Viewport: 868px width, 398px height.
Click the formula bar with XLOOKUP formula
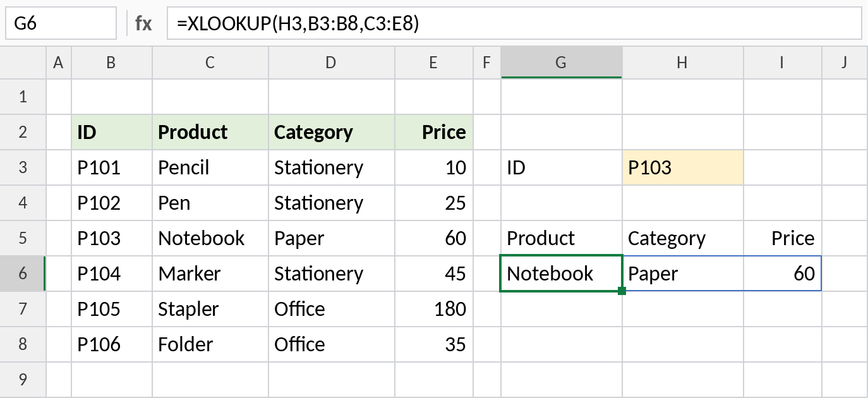coord(514,24)
